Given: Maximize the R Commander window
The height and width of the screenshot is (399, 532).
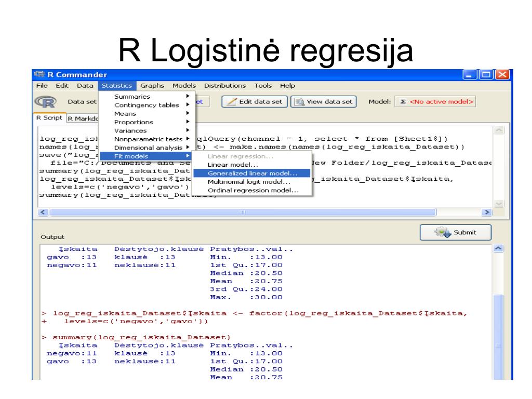Looking at the screenshot, I should coord(486,75).
